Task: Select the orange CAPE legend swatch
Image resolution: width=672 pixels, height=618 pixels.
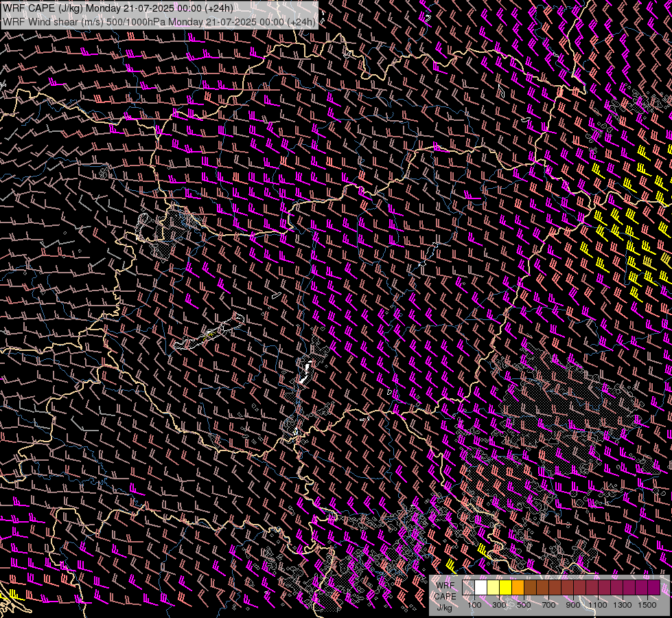Action: (518, 588)
